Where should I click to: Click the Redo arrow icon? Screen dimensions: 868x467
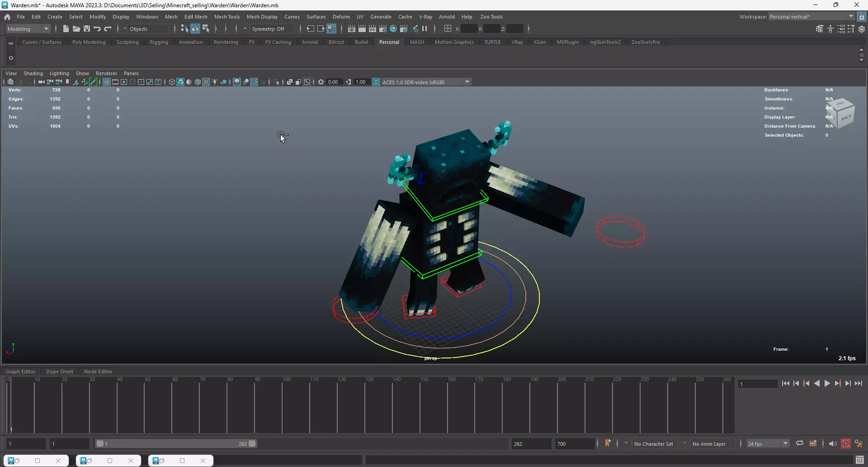pyautogui.click(x=108, y=29)
